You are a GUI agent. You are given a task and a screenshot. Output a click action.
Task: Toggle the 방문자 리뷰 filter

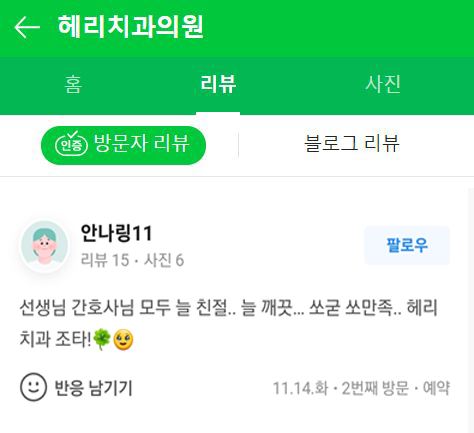(123, 145)
